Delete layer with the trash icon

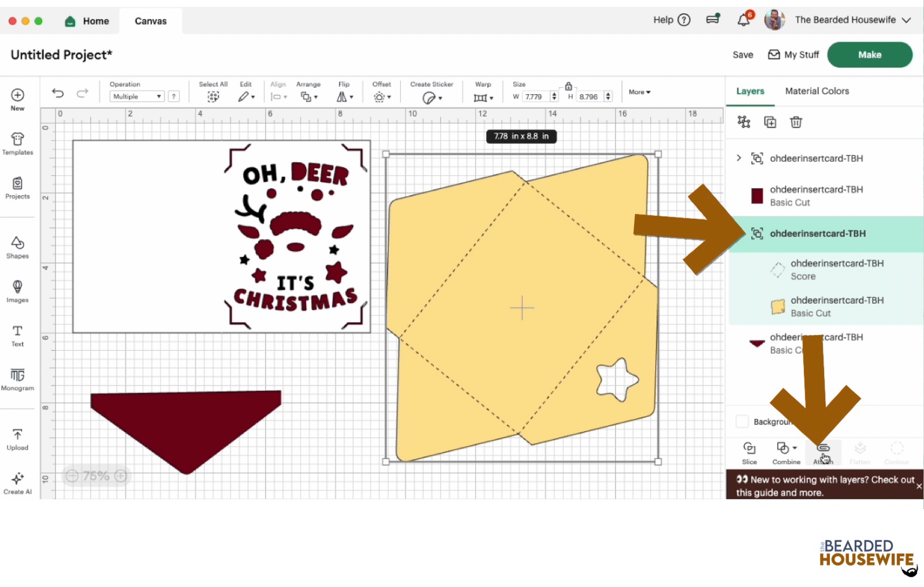(x=796, y=122)
